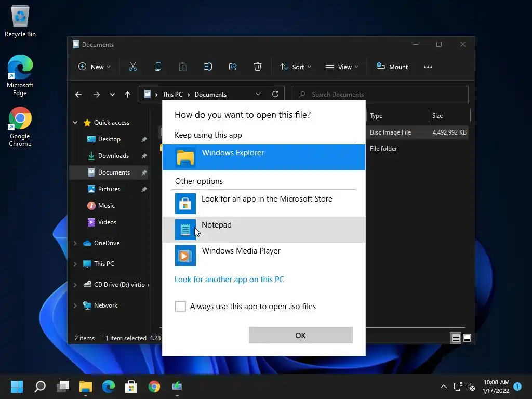Expand the Network tree node
Image resolution: width=532 pixels, height=399 pixels.
tap(75, 305)
